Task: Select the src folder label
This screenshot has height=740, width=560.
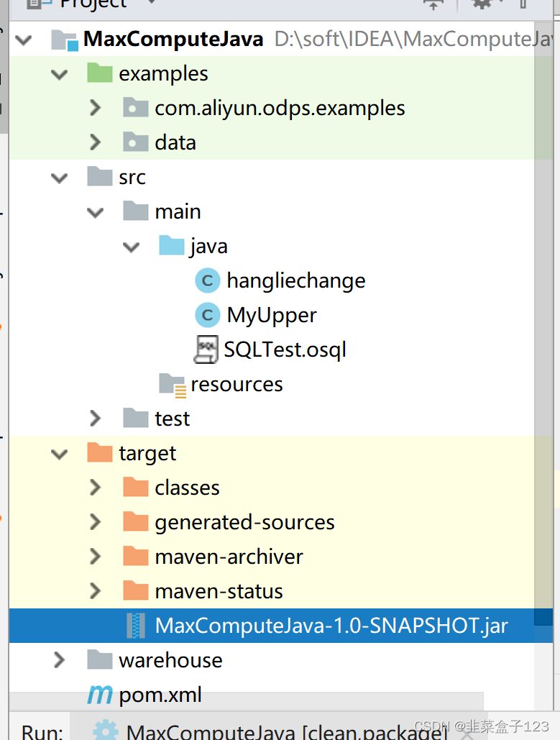Action: tap(132, 178)
